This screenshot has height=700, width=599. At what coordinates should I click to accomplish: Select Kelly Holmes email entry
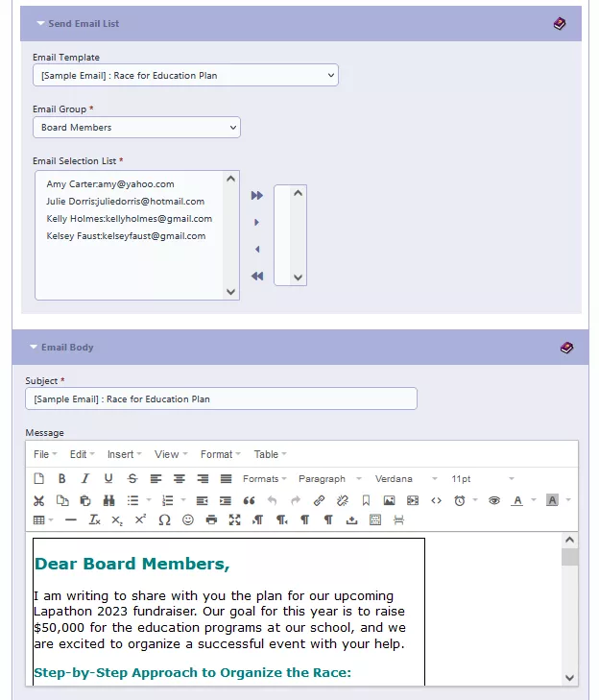129,218
